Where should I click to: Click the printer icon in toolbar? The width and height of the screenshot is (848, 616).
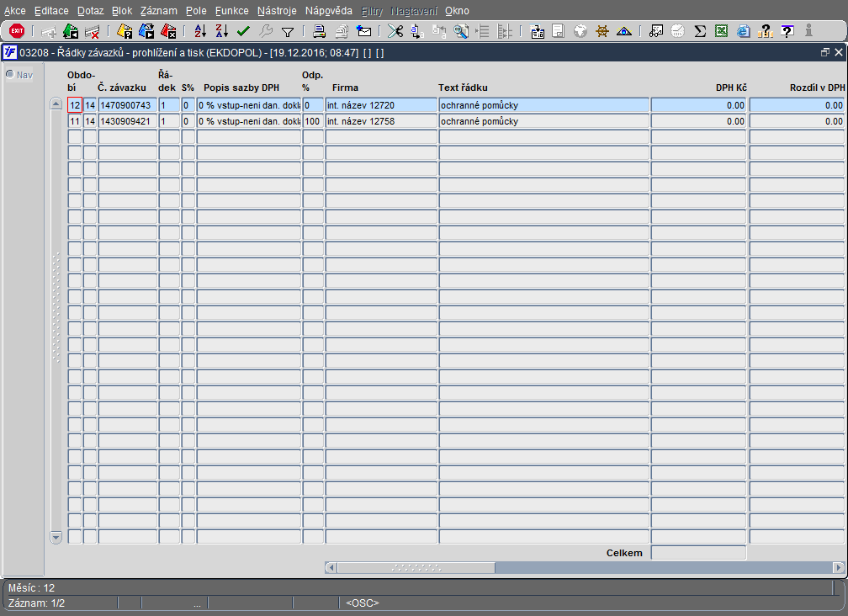(x=320, y=31)
